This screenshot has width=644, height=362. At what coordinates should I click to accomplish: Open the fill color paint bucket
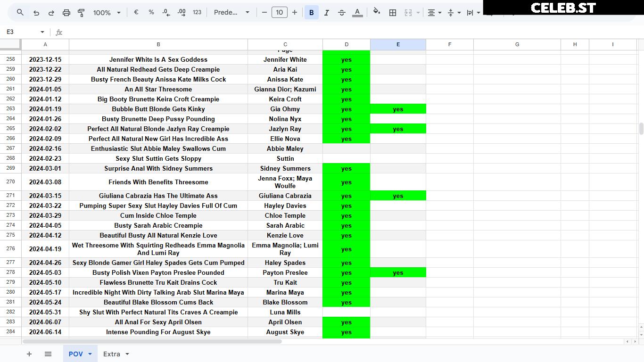377,13
